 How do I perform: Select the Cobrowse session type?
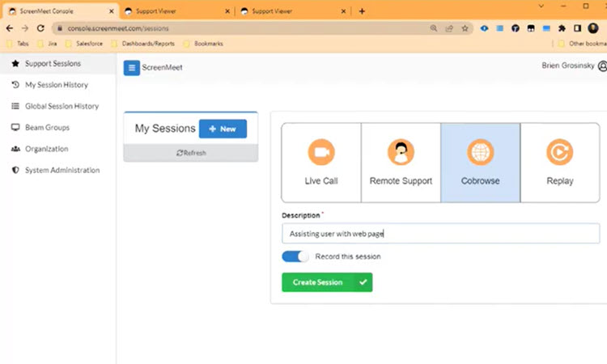[481, 163]
